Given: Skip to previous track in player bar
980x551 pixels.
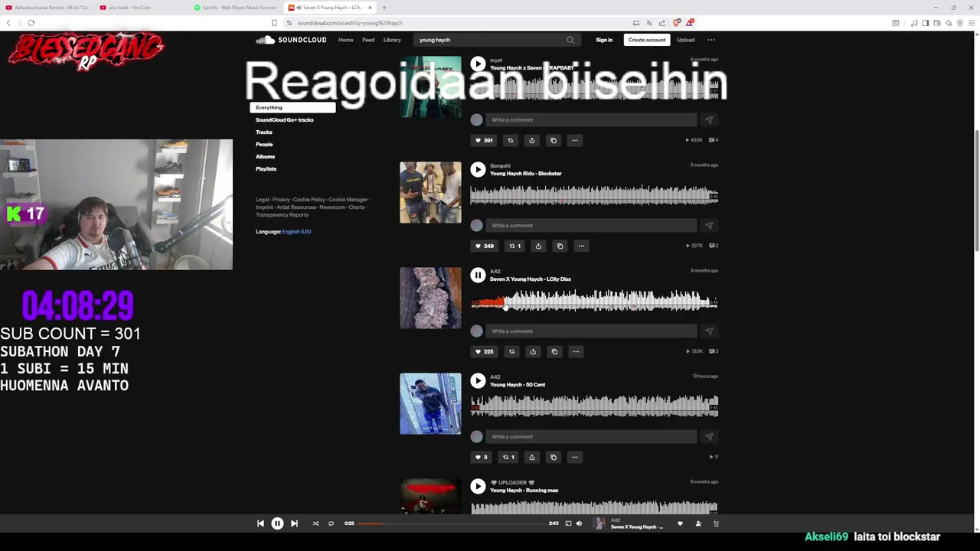Looking at the screenshot, I should [x=260, y=523].
